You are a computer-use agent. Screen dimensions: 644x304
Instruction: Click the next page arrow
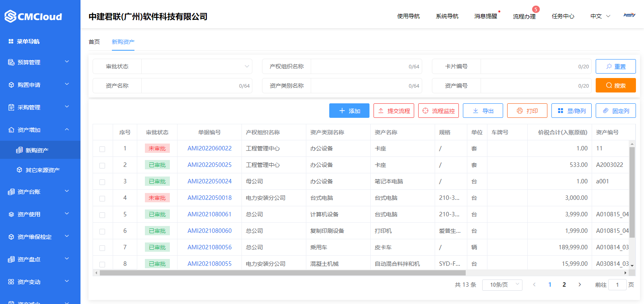point(580,285)
